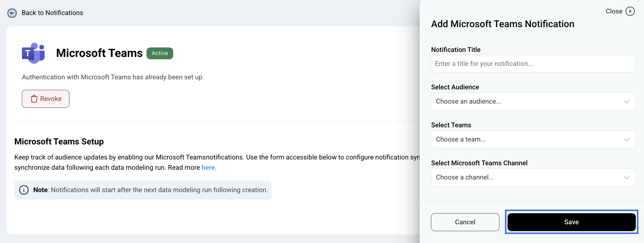Save the Microsoft Teams notification

tap(571, 222)
